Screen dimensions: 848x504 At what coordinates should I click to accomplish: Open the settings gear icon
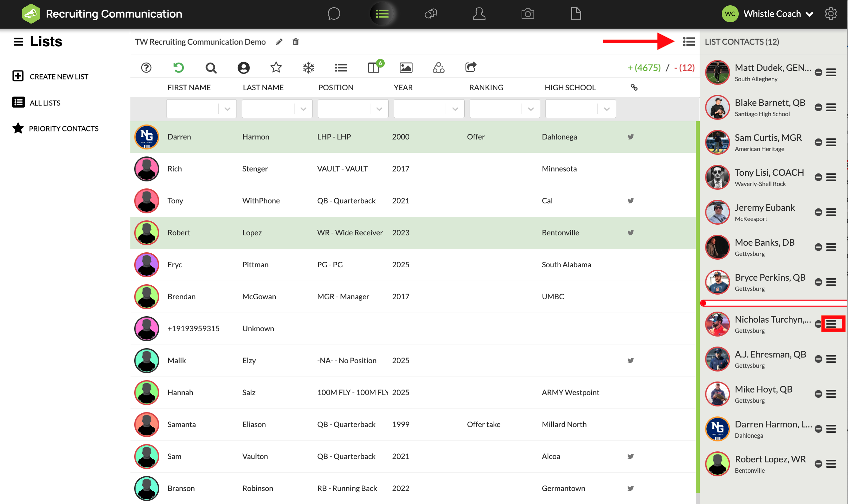pos(831,14)
